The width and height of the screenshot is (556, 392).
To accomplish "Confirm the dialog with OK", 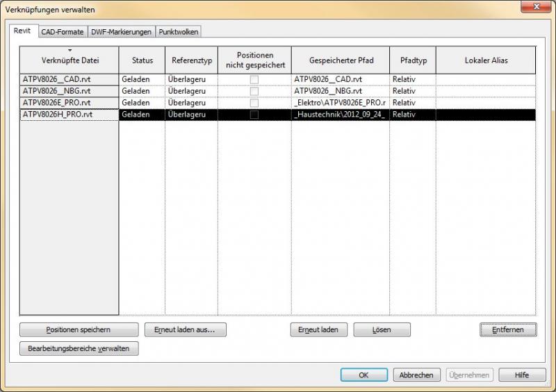I will tap(363, 375).
